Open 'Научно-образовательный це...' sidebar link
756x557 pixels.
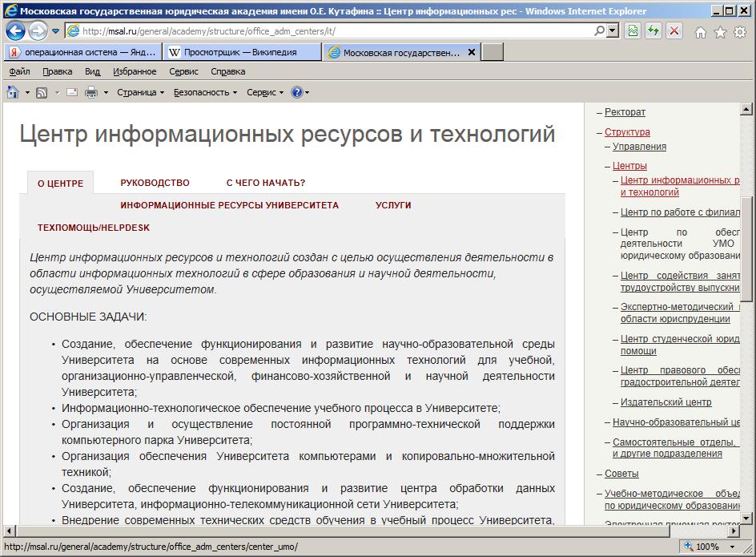coord(676,422)
